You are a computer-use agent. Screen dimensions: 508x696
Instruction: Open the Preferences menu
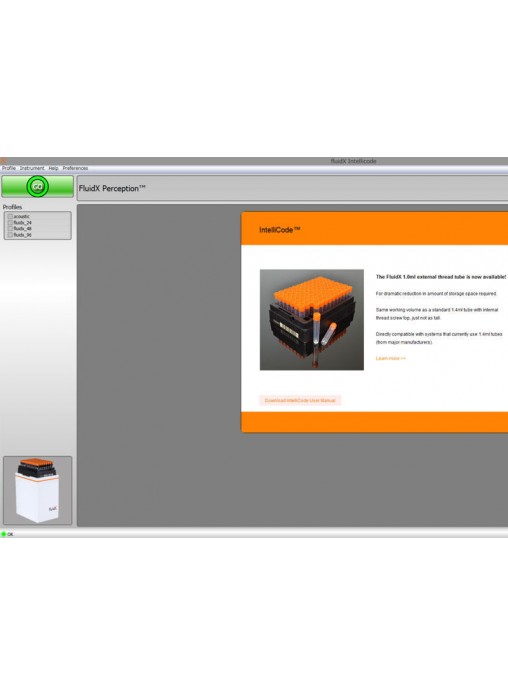point(75,168)
